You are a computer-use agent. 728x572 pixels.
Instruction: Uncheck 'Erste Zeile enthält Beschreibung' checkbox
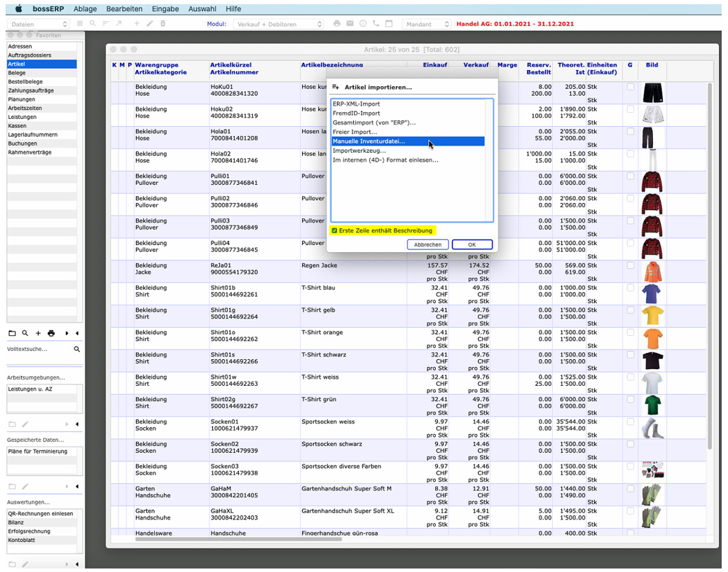(x=334, y=230)
